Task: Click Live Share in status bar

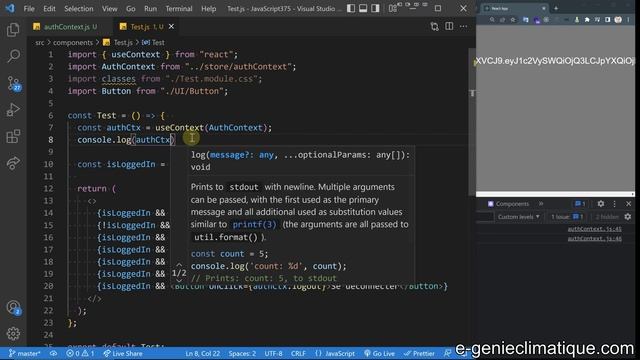Action: 122,353
